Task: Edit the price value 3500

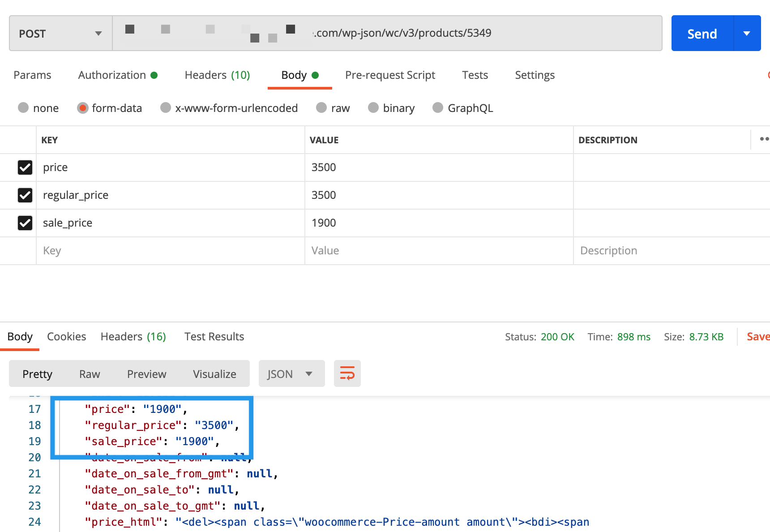Action: click(439, 167)
